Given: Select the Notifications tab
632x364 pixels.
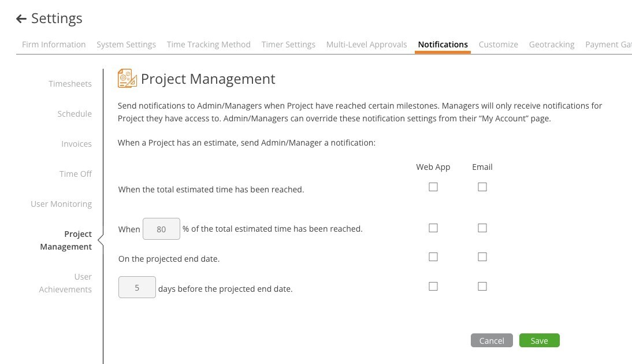Looking at the screenshot, I should tap(443, 44).
